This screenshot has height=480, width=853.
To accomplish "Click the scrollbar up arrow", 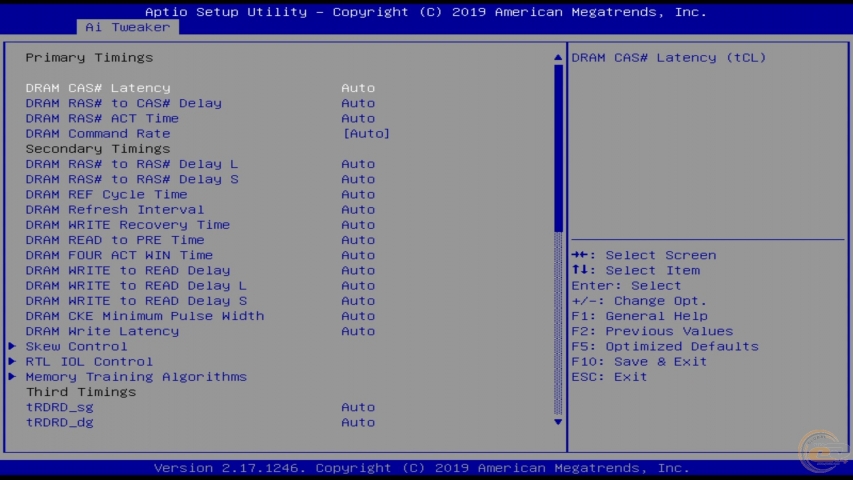I will click(x=558, y=57).
